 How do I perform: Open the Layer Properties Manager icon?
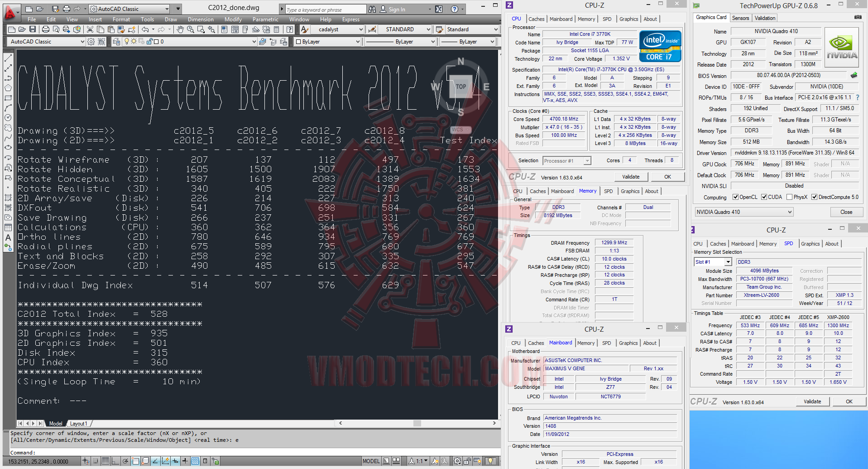(117, 42)
